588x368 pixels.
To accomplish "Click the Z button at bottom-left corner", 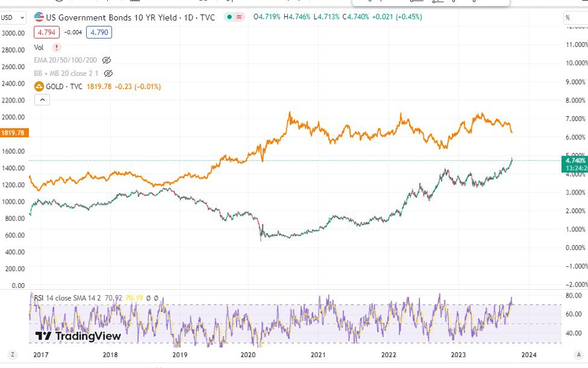I will (x=13, y=355).
